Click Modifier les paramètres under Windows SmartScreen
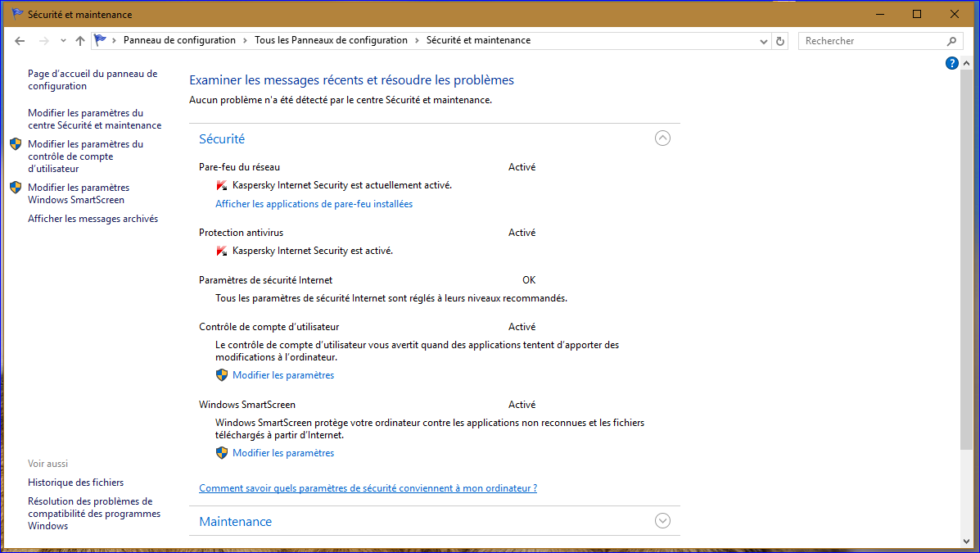The height and width of the screenshot is (553, 980). [283, 453]
